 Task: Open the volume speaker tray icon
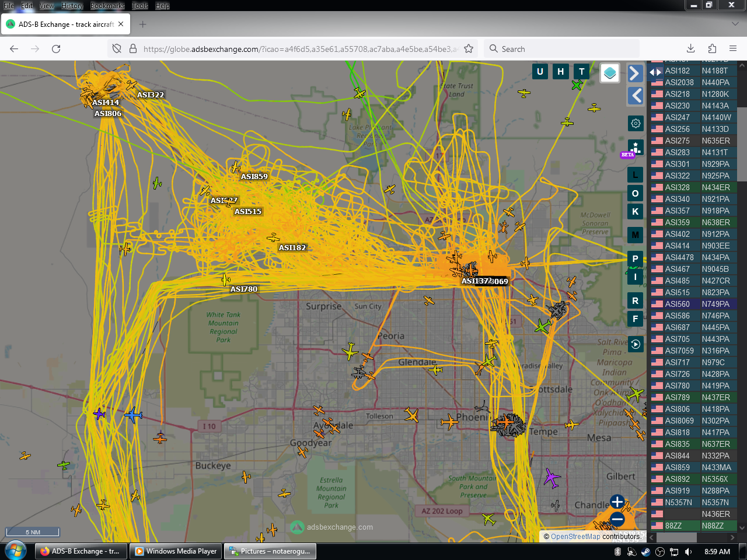[x=689, y=552]
